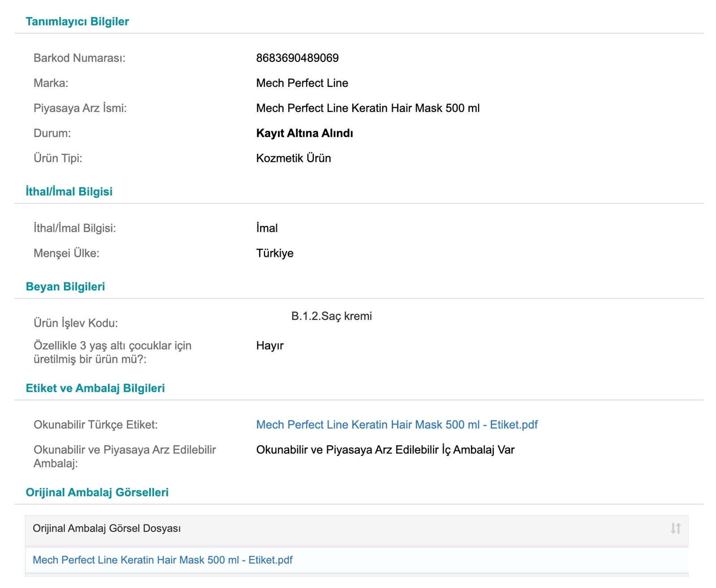
Task: Click the Etiket ve Ambalaj Bilgileri heading
Action: (x=95, y=388)
